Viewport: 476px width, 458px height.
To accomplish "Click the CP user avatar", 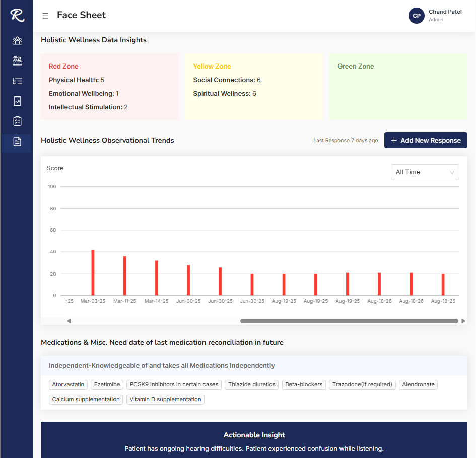I will pyautogui.click(x=416, y=16).
